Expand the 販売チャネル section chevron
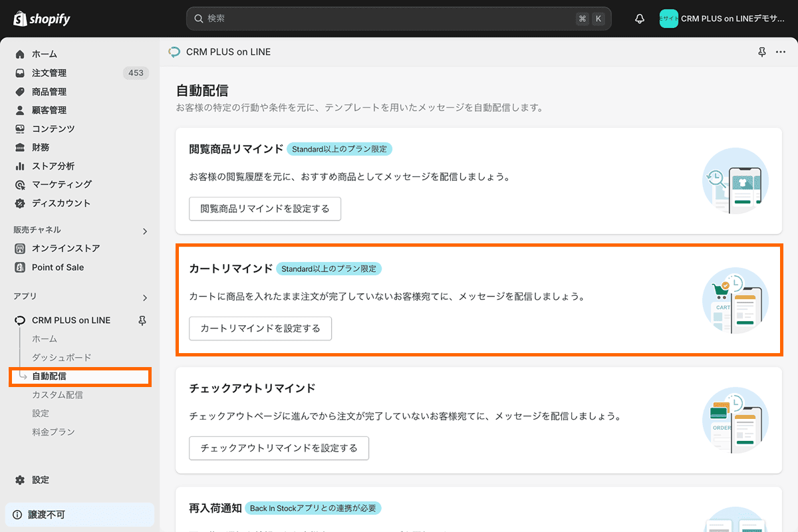Screen dimensions: 798x532 point(145,231)
